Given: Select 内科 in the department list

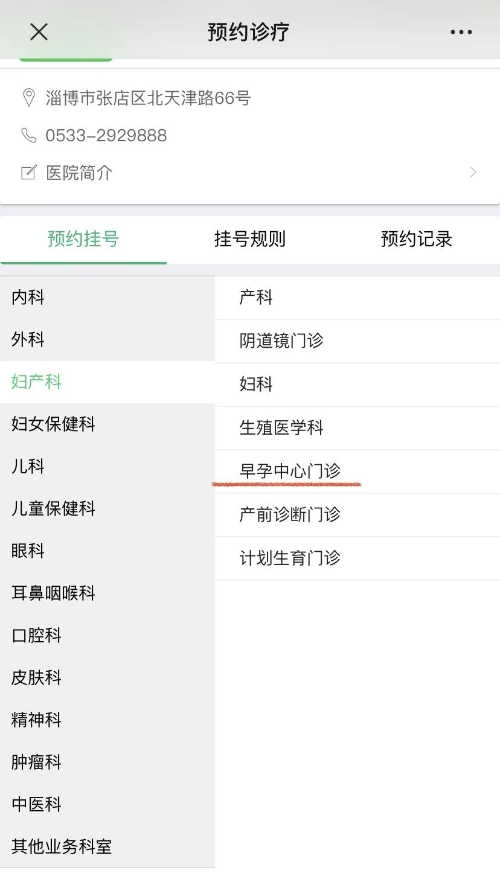Looking at the screenshot, I should coord(107,297).
